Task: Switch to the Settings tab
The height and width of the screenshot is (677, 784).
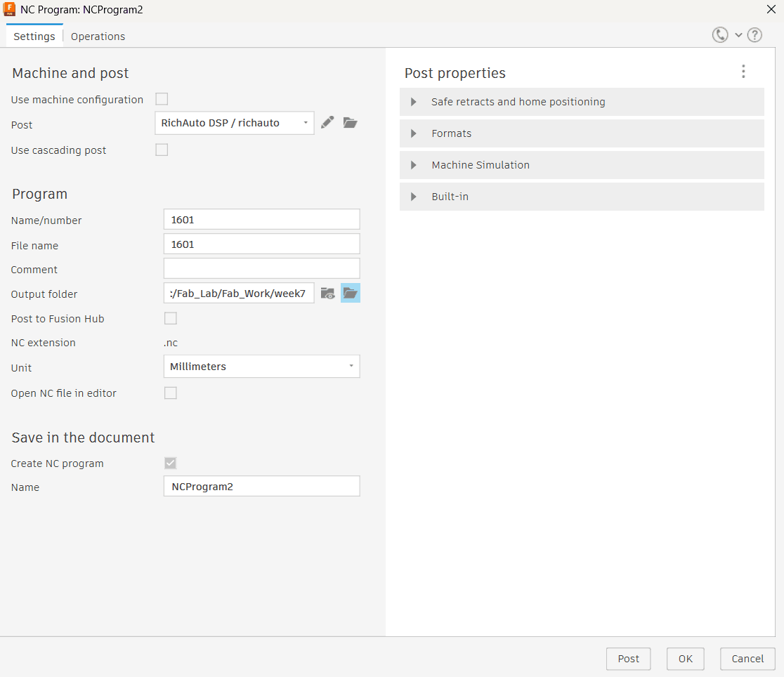Action: [x=34, y=37]
